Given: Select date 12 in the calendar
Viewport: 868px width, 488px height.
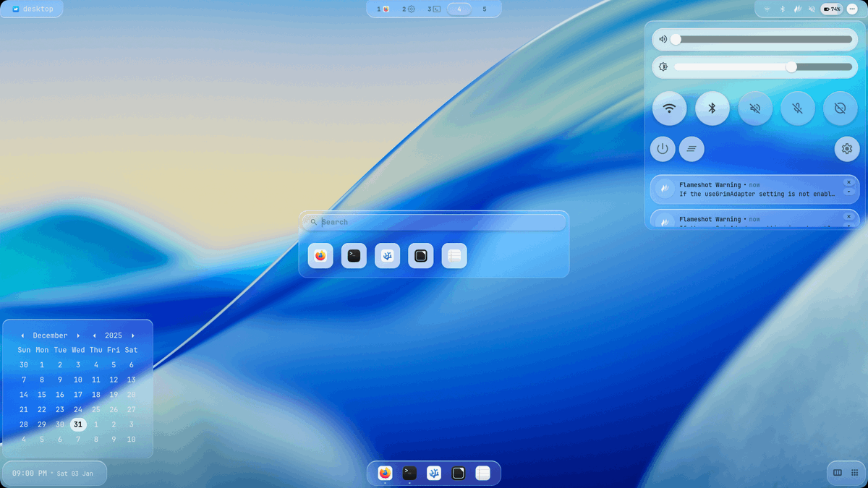Looking at the screenshot, I should coord(114,380).
